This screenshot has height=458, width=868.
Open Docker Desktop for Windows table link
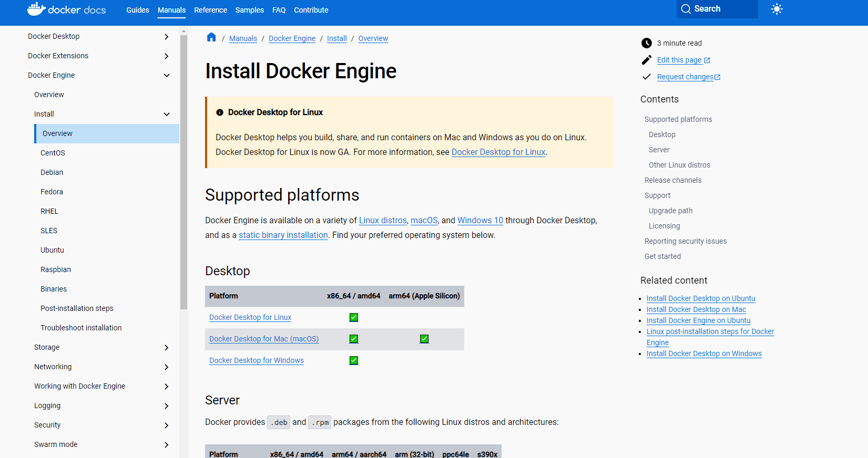coord(257,360)
